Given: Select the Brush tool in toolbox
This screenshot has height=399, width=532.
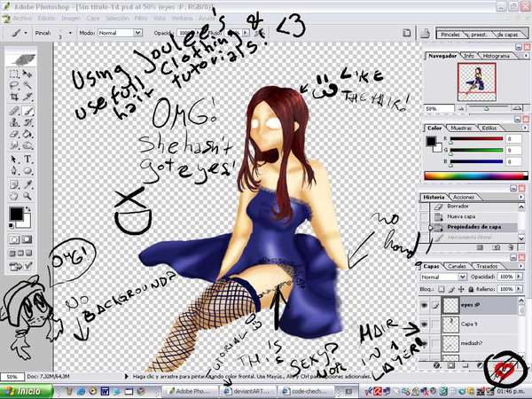Looking at the screenshot, I should [27, 111].
